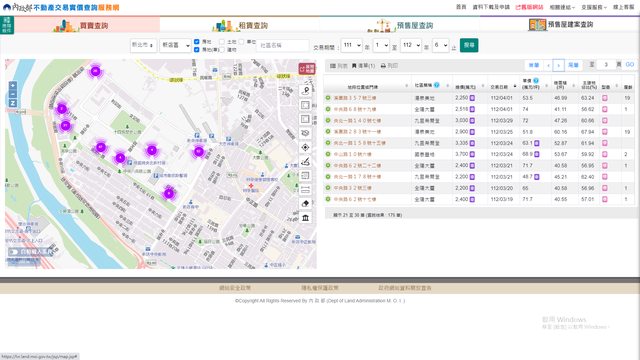Click the blue help icon next to the community name header

[437, 85]
